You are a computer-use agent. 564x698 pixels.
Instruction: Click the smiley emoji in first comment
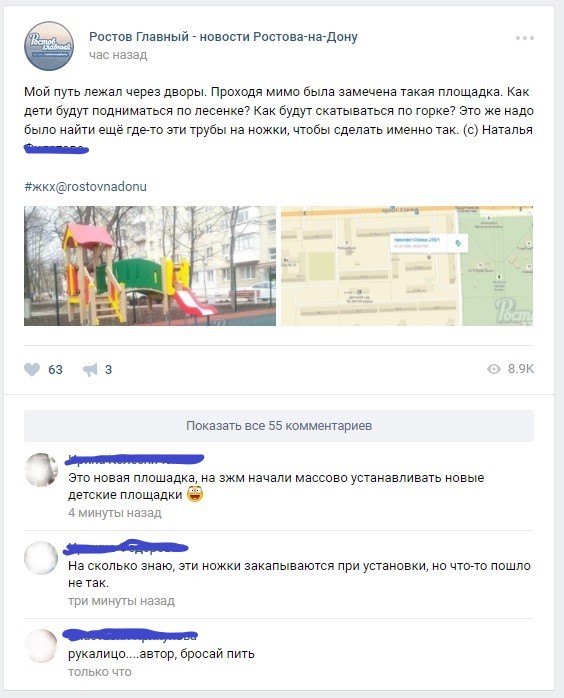195,494
